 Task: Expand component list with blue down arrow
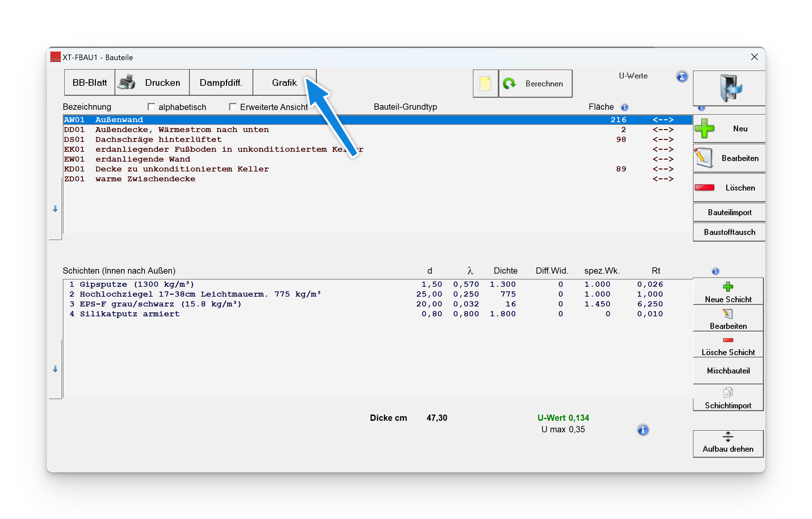coord(55,209)
